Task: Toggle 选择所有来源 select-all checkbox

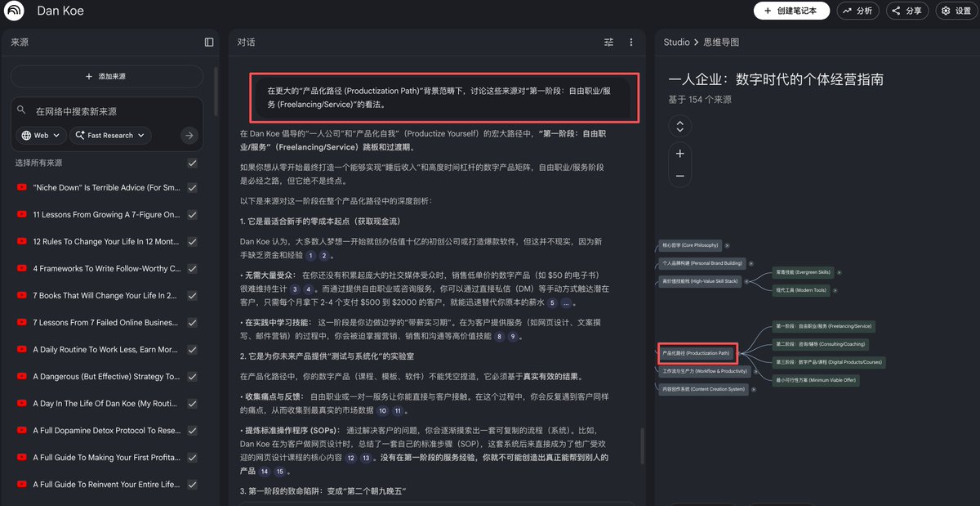Action: [x=192, y=163]
